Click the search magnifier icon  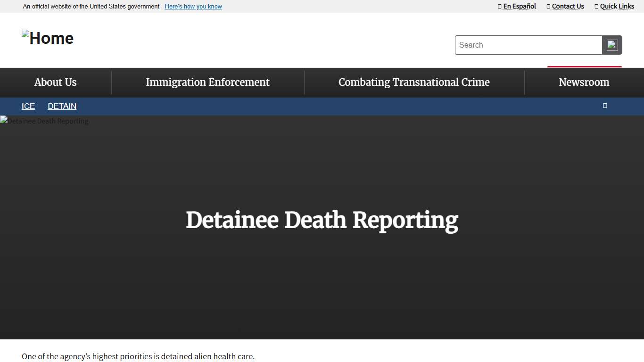pyautogui.click(x=612, y=45)
